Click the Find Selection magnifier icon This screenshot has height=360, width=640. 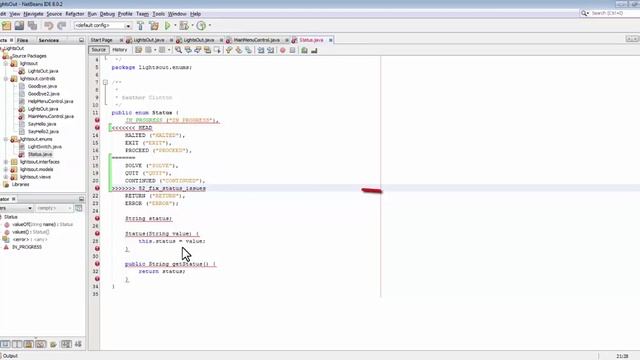[x=178, y=50]
